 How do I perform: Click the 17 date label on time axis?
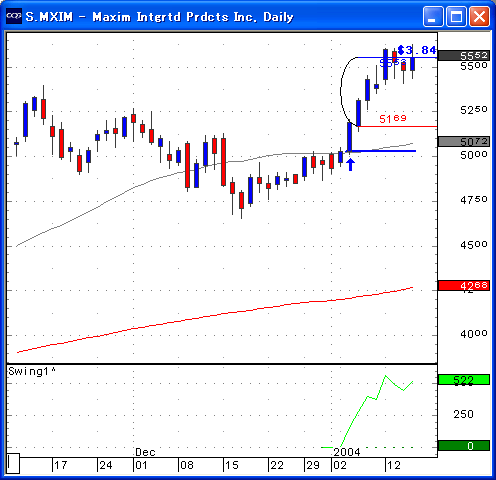click(61, 465)
